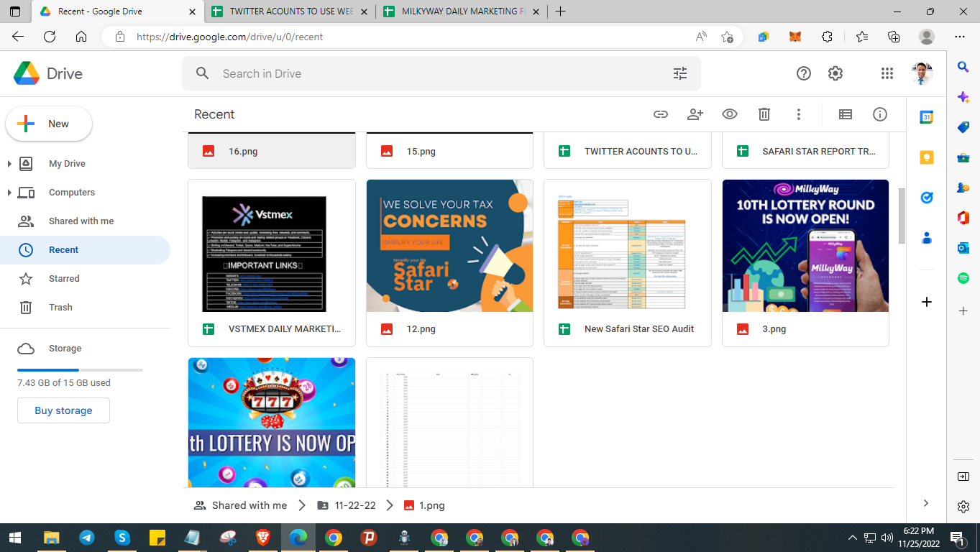View details info panel icon
Screen dimensions: 980x552
[x=880, y=114]
